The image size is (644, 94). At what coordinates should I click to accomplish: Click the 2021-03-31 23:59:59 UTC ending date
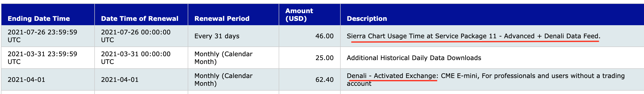(43, 58)
